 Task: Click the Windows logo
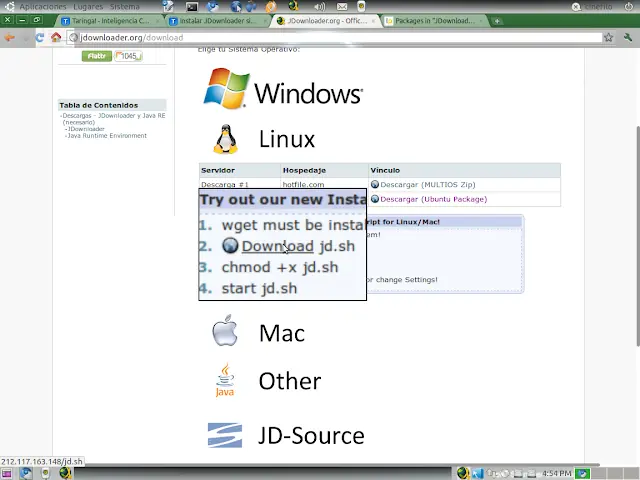(x=227, y=88)
